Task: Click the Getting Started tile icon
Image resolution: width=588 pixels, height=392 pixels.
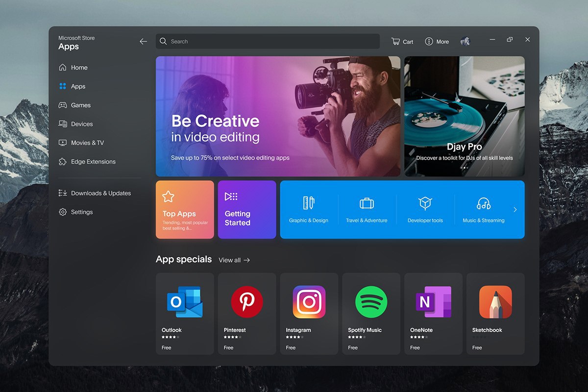Action: [x=231, y=196]
